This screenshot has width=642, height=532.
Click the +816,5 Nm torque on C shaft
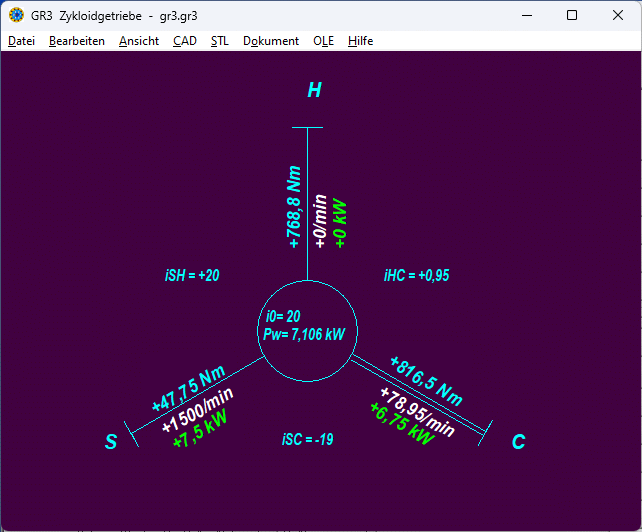tap(426, 377)
